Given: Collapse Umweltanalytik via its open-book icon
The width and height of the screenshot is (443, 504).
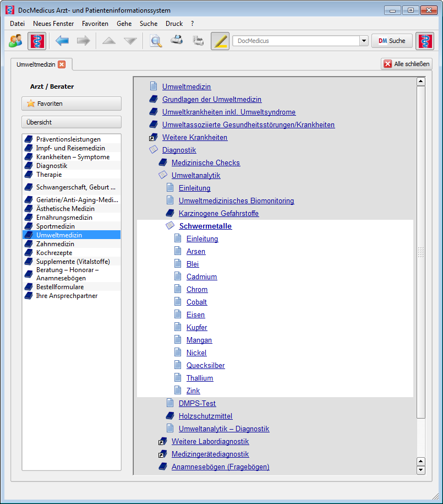Looking at the screenshot, I should click(163, 175).
